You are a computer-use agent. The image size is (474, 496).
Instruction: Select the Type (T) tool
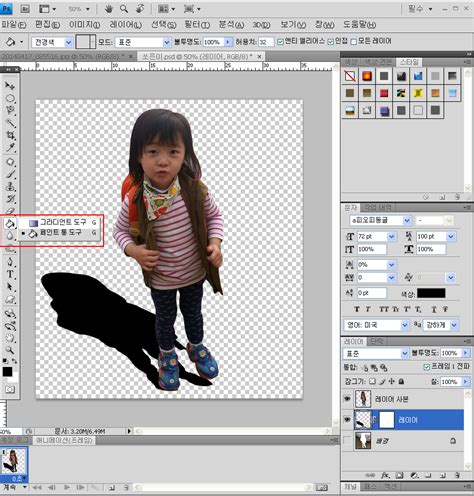click(x=10, y=274)
